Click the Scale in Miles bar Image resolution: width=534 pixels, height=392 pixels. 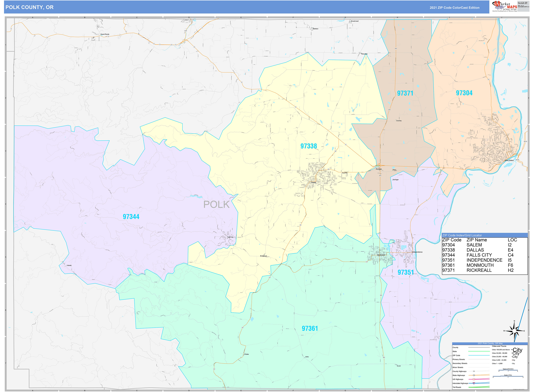508,376
